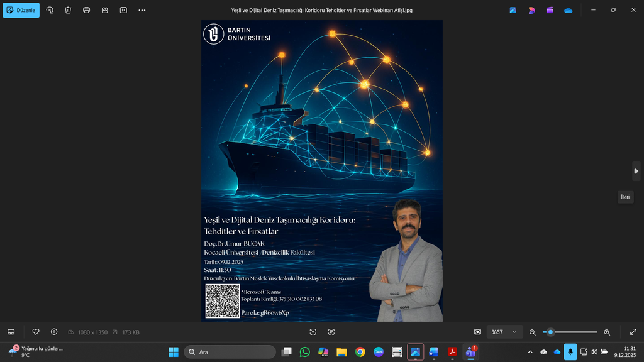Toggle the filmstrip view at bottom left
Screen dimensions: 644x362
click(x=11, y=332)
